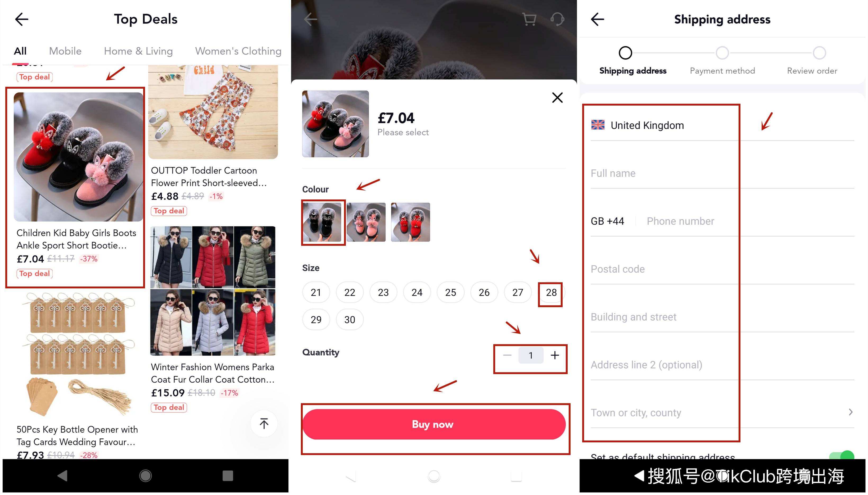Expand Town or city county dropdown
This screenshot has width=868, height=495.
(852, 413)
